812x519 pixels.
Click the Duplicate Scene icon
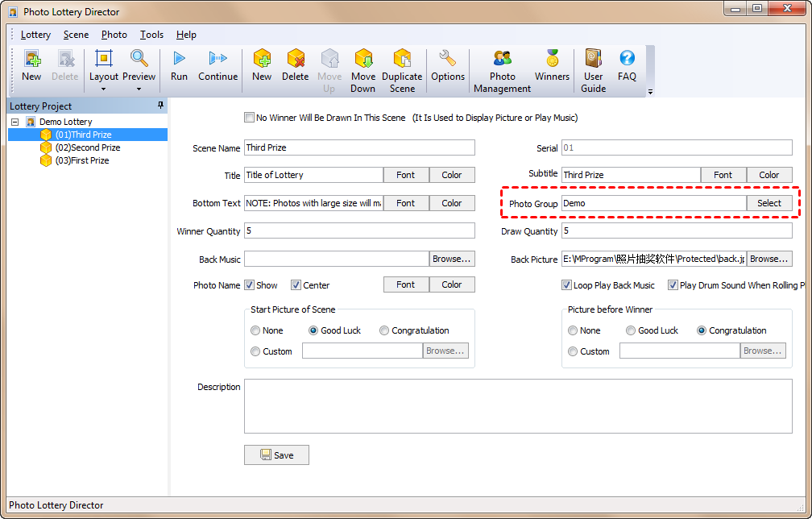[403, 59]
